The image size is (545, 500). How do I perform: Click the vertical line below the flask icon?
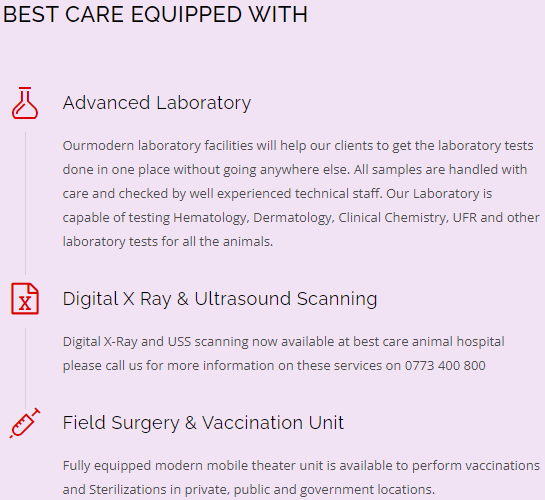click(x=25, y=203)
